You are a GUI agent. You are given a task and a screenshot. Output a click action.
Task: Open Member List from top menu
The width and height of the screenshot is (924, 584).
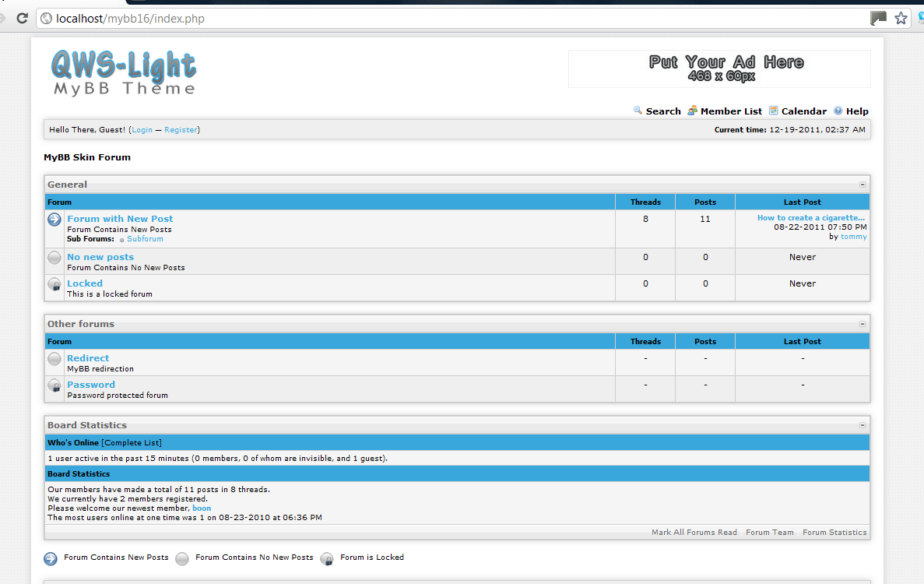coord(731,111)
